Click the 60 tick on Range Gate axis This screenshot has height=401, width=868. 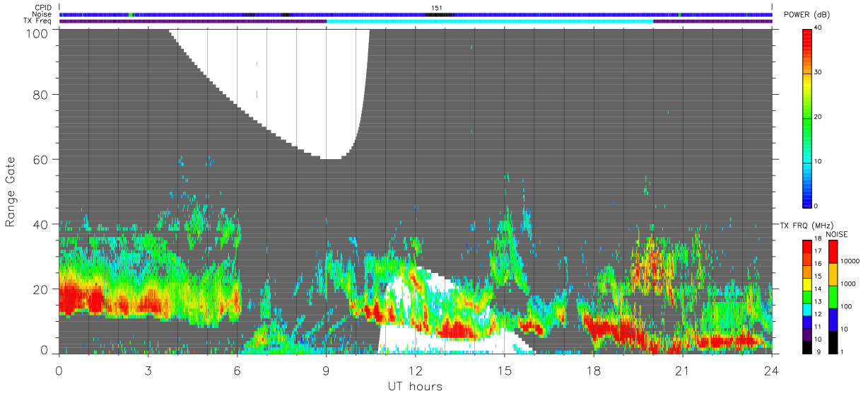point(42,159)
